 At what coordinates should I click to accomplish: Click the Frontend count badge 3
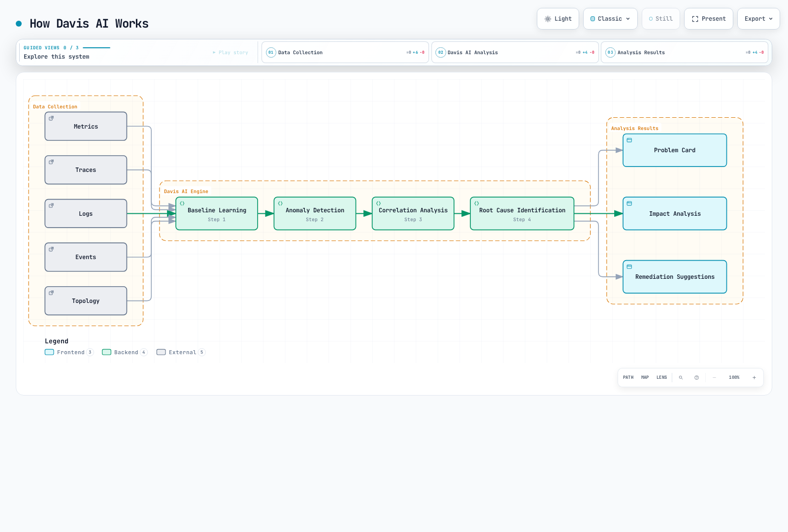(90, 352)
